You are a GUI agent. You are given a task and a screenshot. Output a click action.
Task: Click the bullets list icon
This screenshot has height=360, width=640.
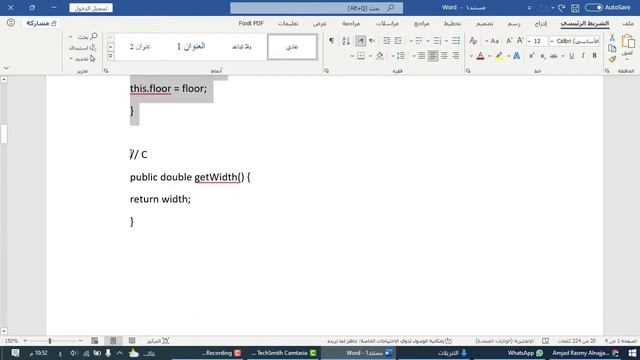click(x=456, y=41)
